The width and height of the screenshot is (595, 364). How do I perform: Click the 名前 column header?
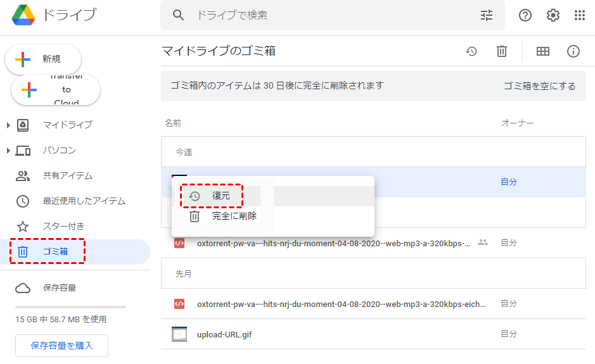(x=172, y=123)
